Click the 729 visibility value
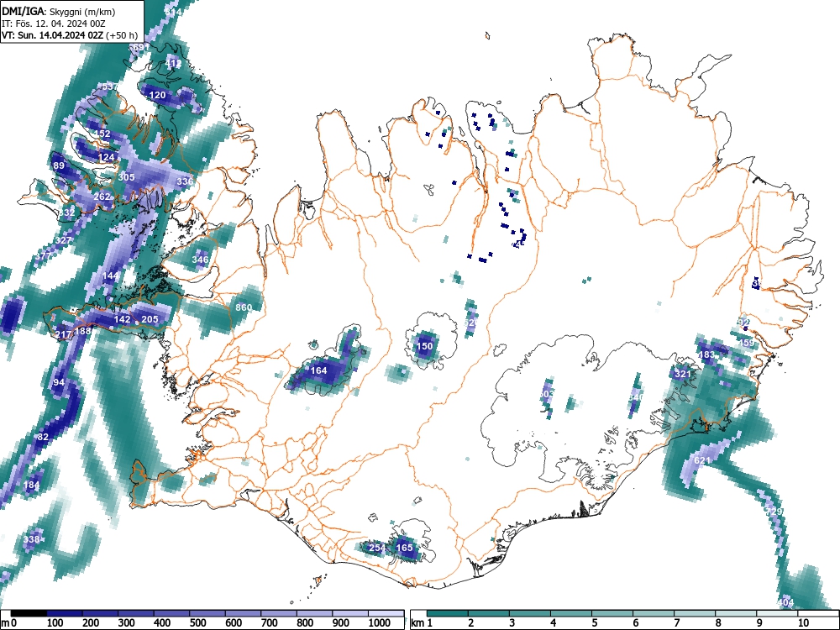The height and width of the screenshot is (630, 840). click(774, 512)
